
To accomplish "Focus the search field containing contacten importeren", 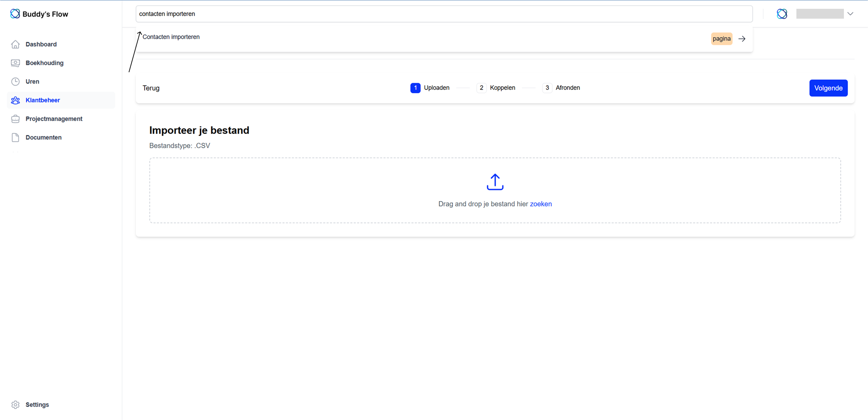I will 444,14.
